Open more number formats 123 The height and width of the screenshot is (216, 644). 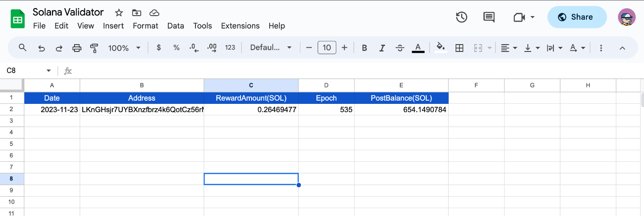click(x=230, y=47)
